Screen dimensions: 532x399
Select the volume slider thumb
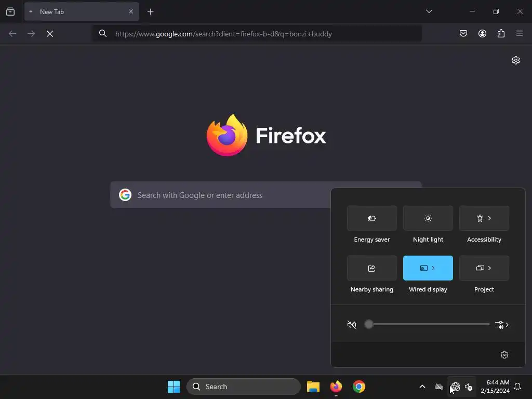click(368, 324)
